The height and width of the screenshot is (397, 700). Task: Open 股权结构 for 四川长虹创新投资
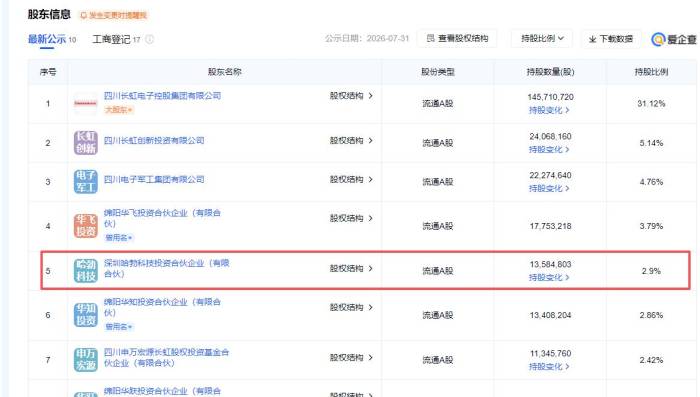(x=351, y=140)
